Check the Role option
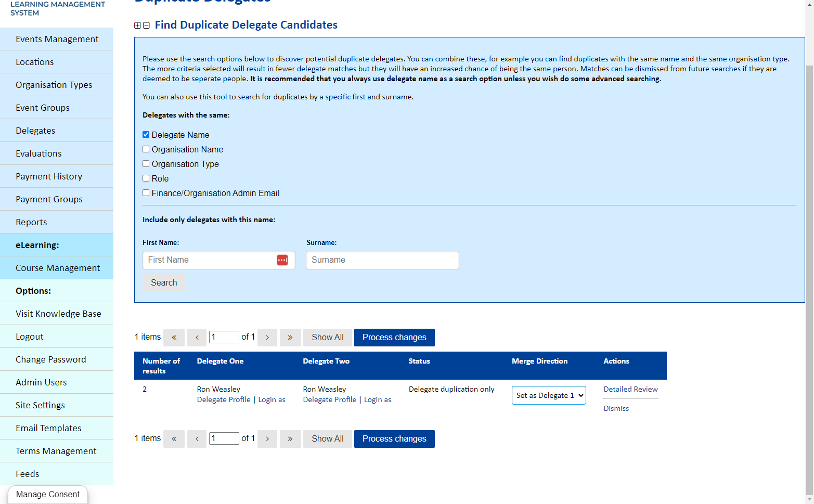Screen dimensions: 814x504 pos(146,178)
